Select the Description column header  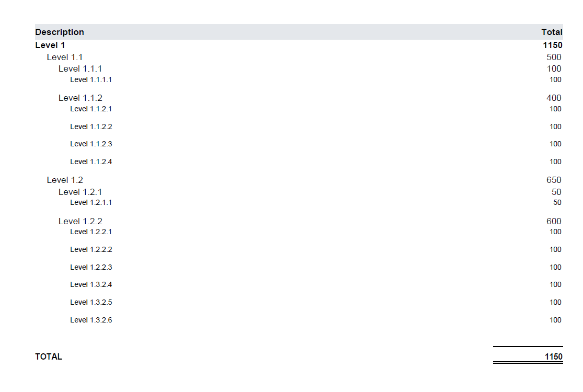click(60, 32)
